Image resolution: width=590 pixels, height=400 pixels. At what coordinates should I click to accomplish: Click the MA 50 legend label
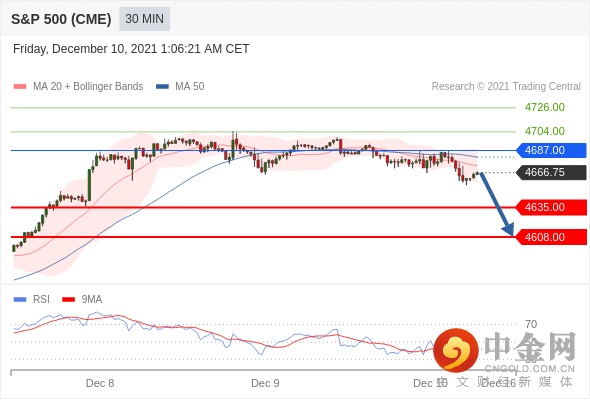click(x=190, y=87)
